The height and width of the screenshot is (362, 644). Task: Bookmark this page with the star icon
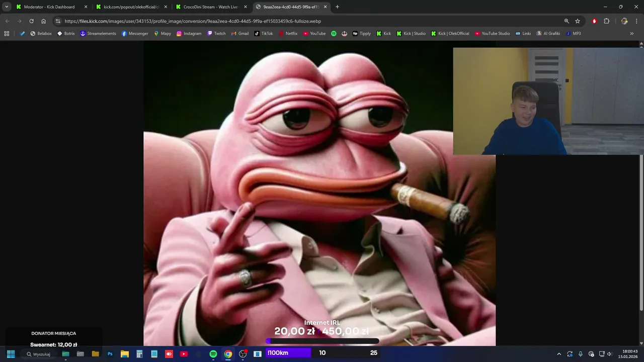578,21
